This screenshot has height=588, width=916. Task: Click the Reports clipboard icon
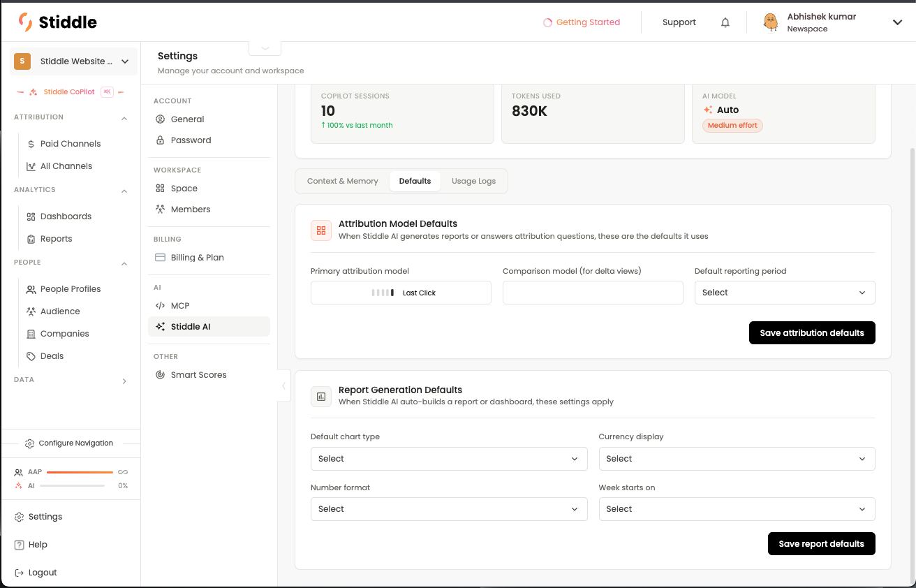[31, 239]
